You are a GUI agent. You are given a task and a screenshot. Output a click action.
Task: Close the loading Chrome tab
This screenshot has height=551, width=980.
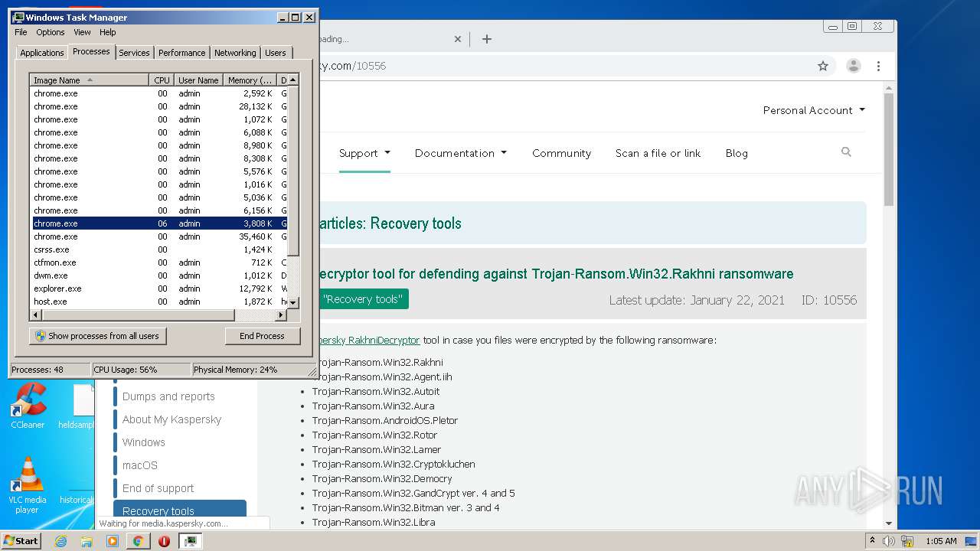pyautogui.click(x=458, y=39)
